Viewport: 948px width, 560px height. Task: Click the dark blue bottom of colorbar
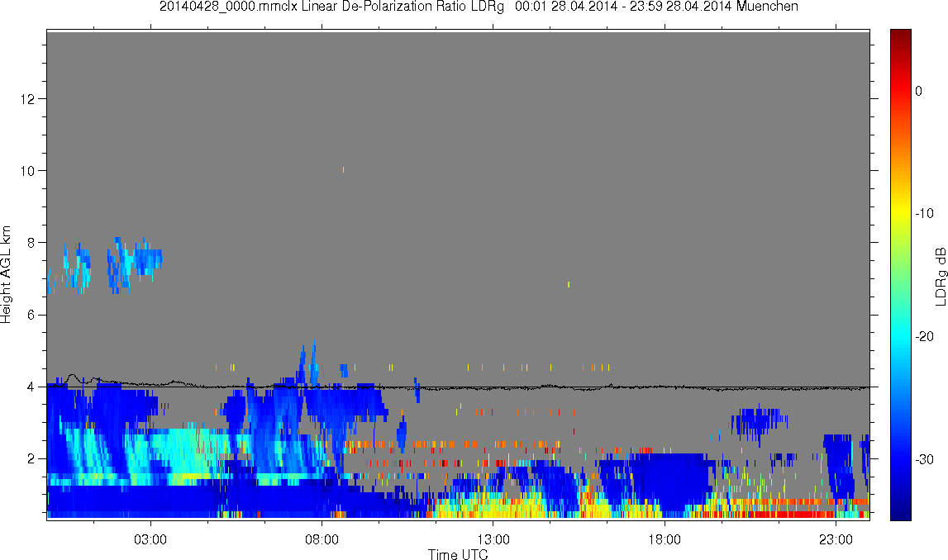900,512
